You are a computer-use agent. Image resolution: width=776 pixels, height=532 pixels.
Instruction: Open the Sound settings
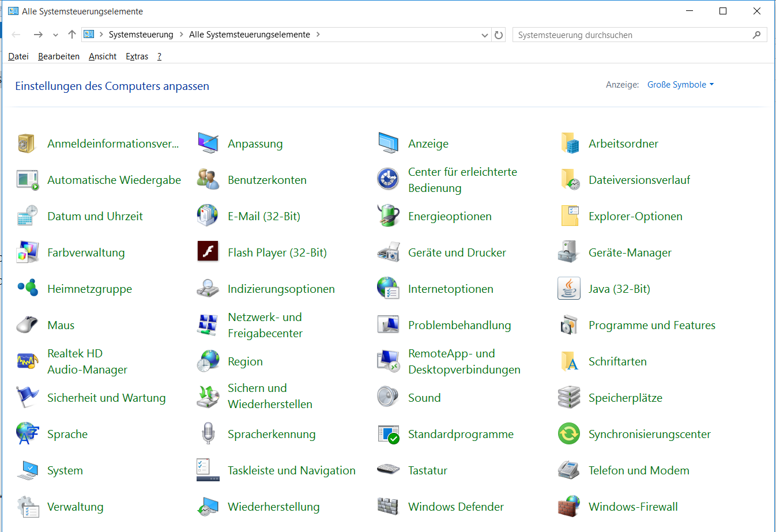(x=424, y=397)
